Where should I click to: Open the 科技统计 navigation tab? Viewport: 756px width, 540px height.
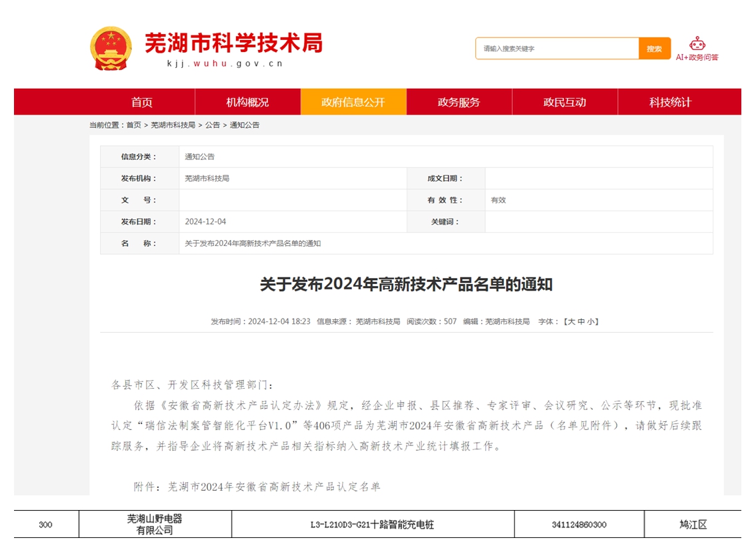coord(670,102)
